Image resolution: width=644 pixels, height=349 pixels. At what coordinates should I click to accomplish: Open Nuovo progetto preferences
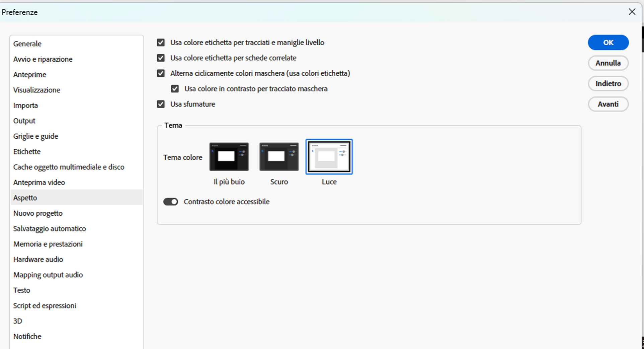tap(76, 213)
